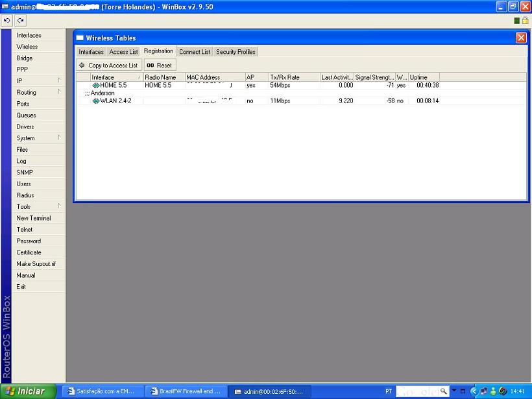Sort by the Signal Strength column header
Viewport: 532px width, 399px height.
pyautogui.click(x=375, y=77)
